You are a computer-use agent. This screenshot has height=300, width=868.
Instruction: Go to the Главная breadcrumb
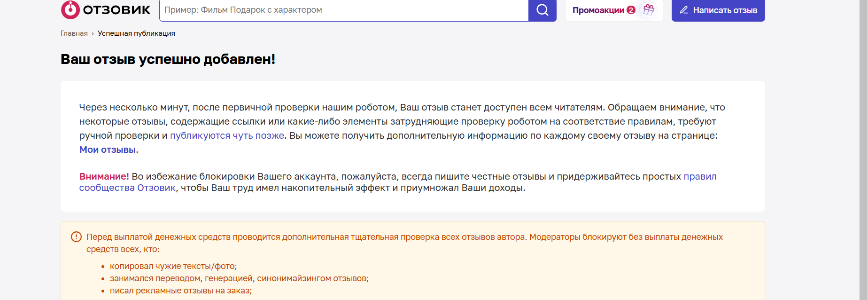click(x=74, y=33)
